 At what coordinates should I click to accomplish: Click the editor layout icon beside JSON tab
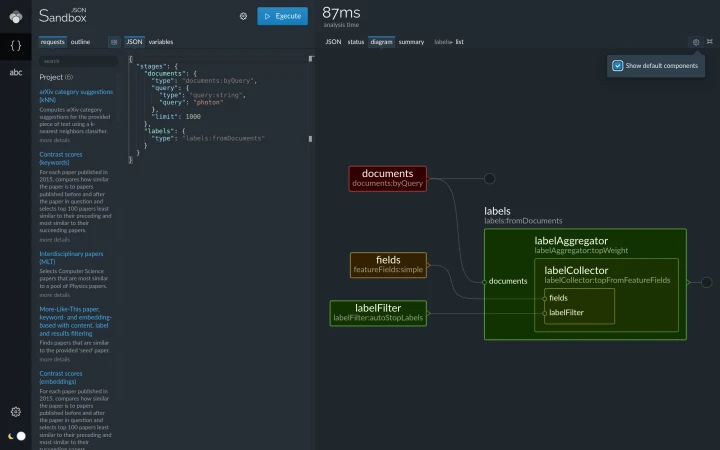(x=114, y=42)
